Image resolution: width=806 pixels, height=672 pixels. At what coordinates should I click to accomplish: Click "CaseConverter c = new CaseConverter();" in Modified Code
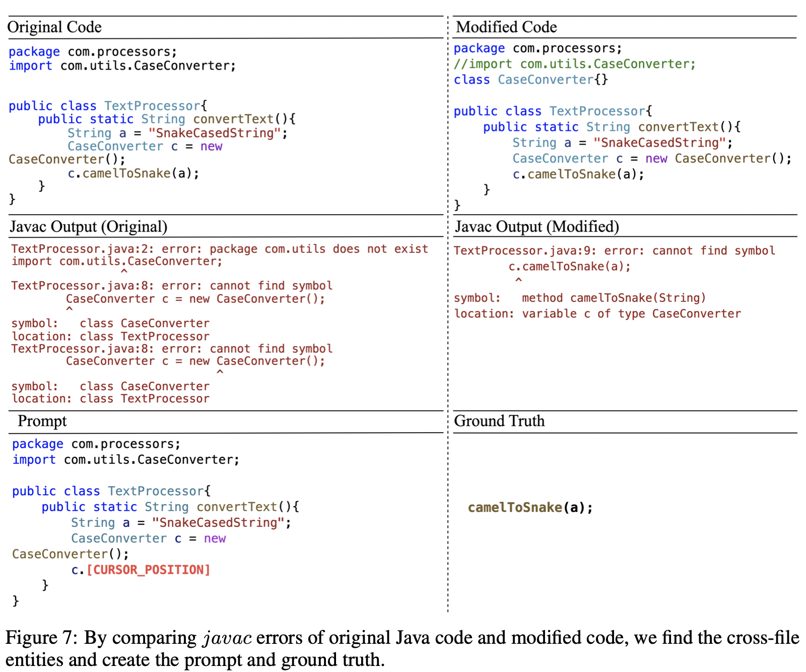click(x=652, y=159)
